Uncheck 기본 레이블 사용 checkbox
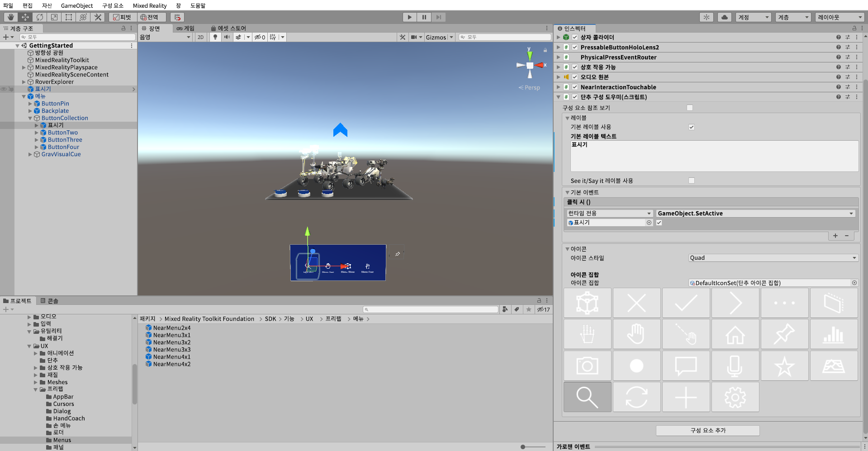This screenshot has height=451, width=868. coord(692,127)
